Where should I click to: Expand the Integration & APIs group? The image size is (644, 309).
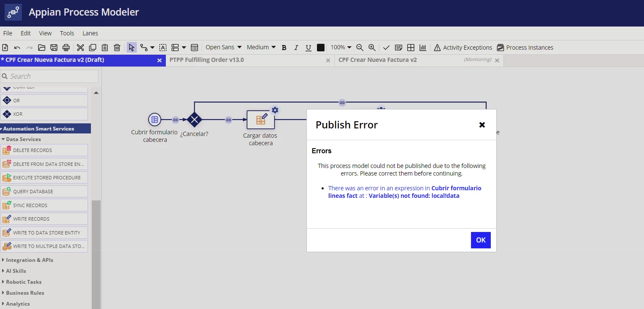(27, 260)
